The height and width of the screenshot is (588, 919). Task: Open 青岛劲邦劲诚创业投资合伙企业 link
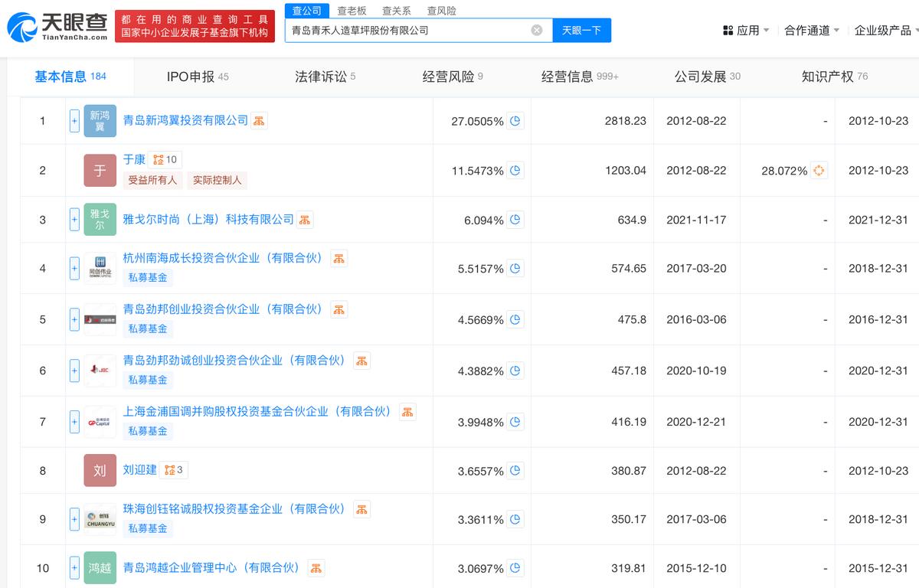[x=236, y=361]
